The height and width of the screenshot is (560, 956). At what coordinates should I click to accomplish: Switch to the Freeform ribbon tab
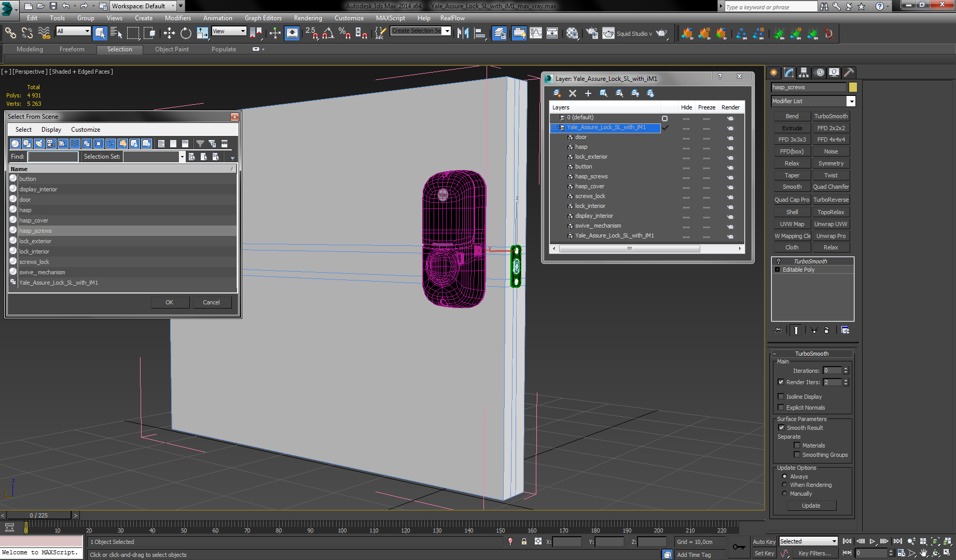tap(72, 49)
